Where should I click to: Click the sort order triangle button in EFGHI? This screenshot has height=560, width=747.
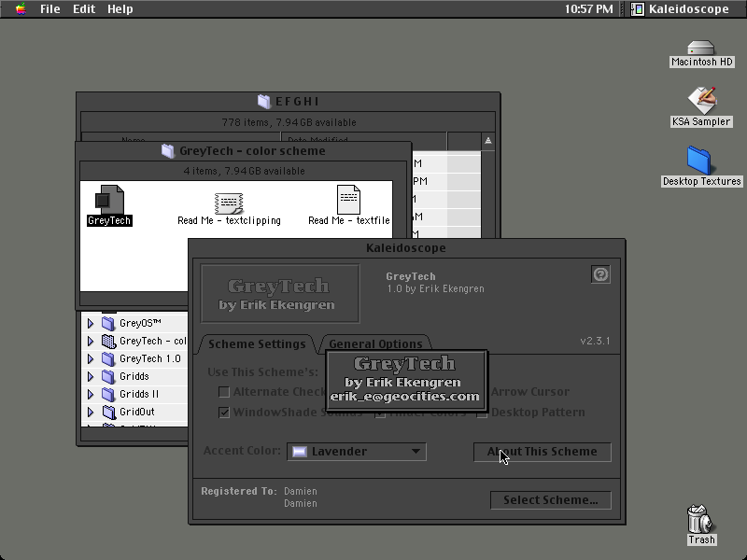(487, 141)
